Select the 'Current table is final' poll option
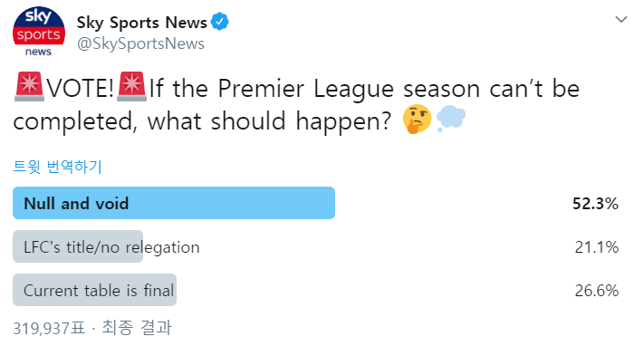644x346 pixels. tap(94, 290)
